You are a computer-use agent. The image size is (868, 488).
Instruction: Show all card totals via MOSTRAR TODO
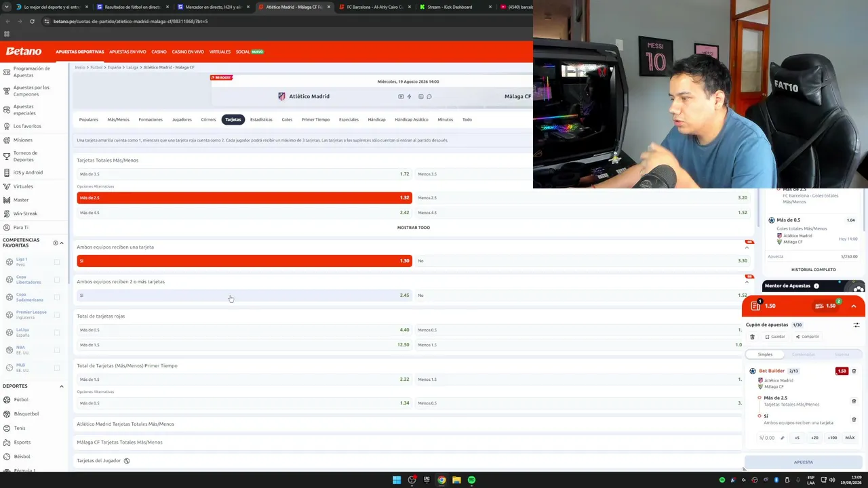click(x=414, y=228)
